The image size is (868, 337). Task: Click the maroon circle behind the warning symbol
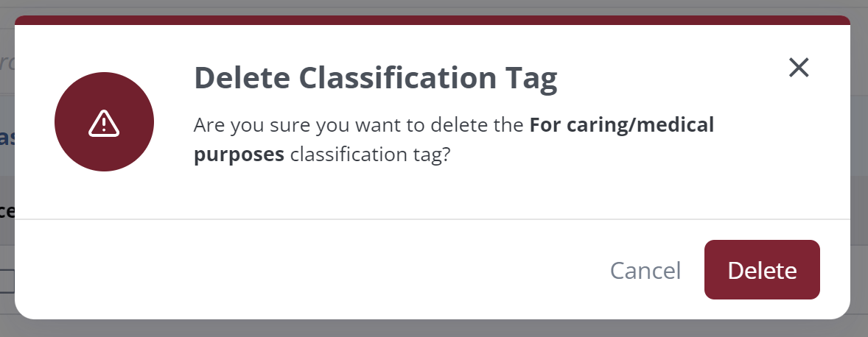click(x=104, y=121)
